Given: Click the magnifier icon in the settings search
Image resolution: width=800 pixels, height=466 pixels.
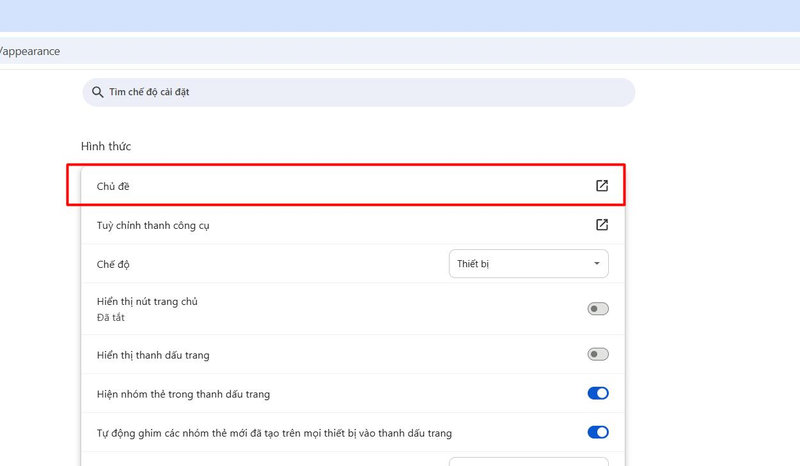Looking at the screenshot, I should click(97, 92).
